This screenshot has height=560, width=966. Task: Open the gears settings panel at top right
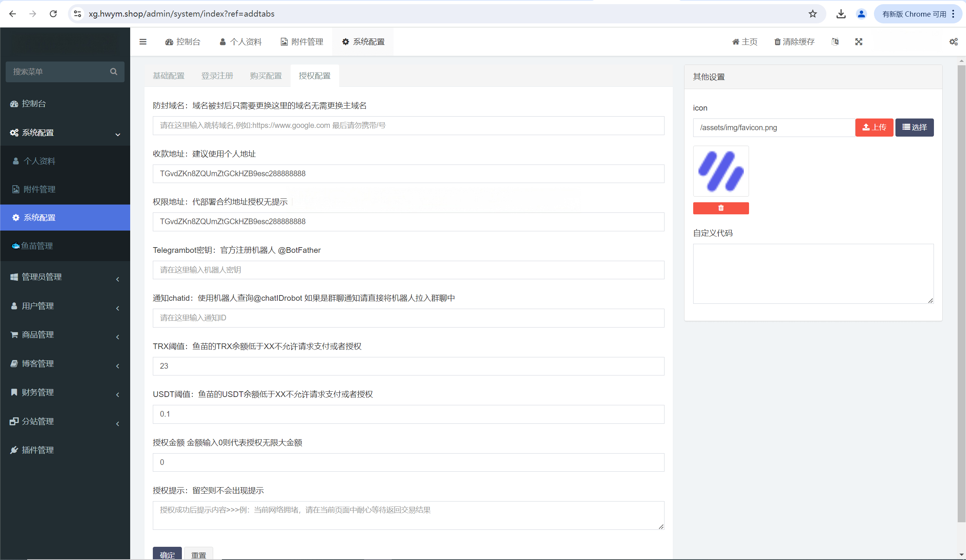[x=953, y=42]
